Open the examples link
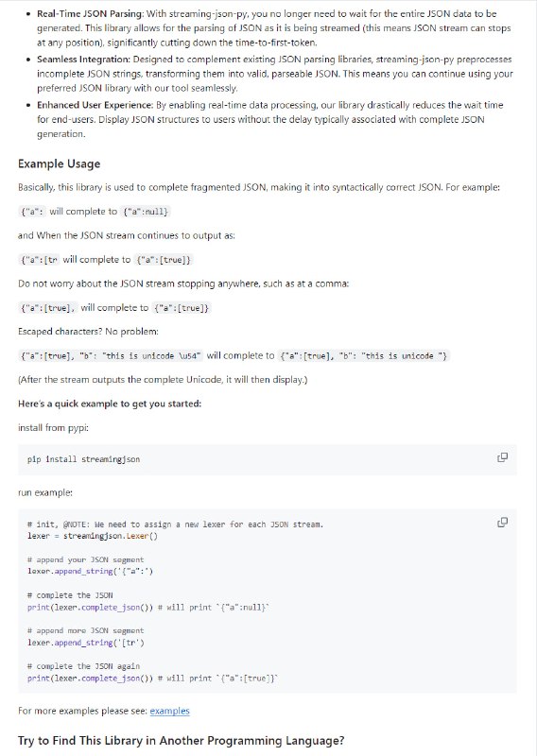The height and width of the screenshot is (756, 537). [169, 711]
